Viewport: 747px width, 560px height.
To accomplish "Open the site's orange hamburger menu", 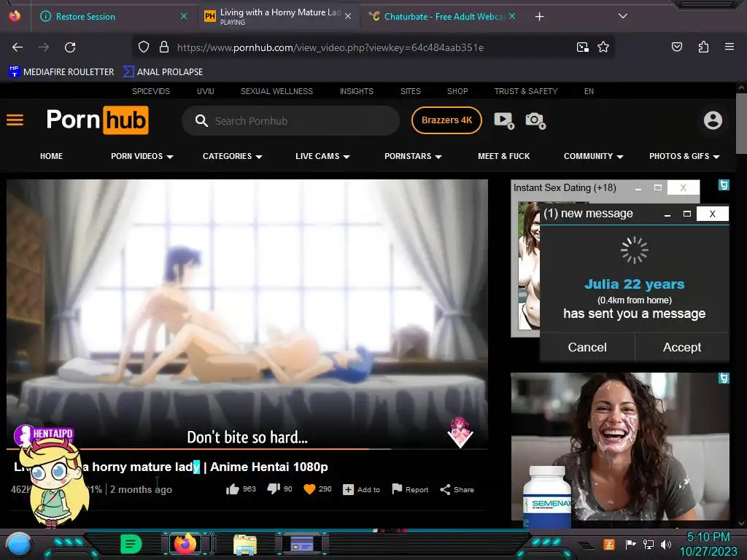I will 15,120.
